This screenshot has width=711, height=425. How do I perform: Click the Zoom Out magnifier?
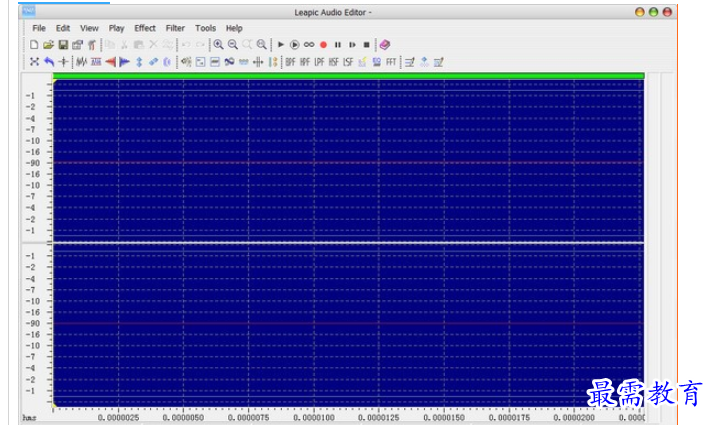(232, 45)
